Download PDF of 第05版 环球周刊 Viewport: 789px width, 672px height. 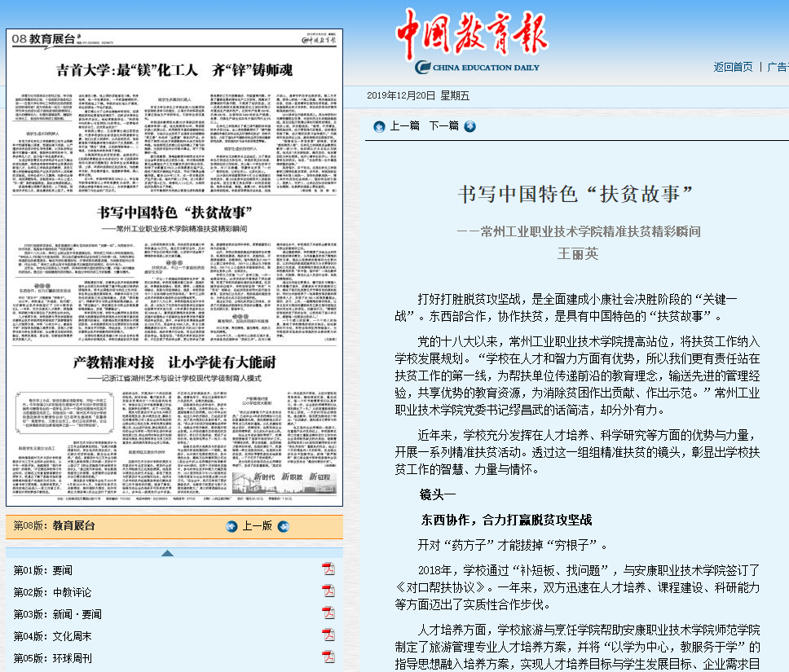pos(328,657)
